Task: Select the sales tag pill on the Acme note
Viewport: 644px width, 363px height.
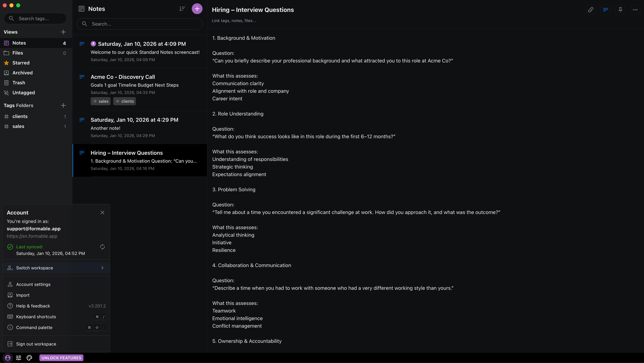Action: point(100,101)
